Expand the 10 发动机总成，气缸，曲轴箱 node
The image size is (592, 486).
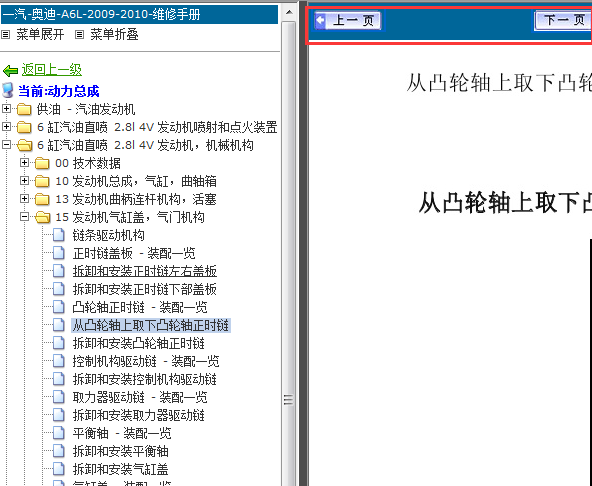pyautogui.click(x=24, y=181)
